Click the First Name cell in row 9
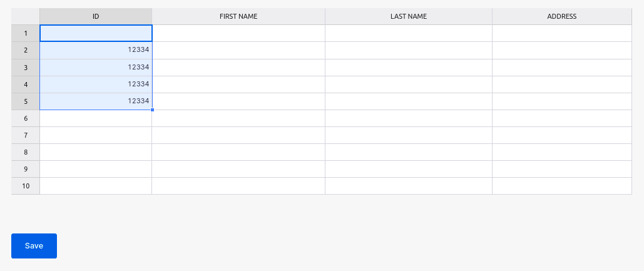 coord(238,169)
